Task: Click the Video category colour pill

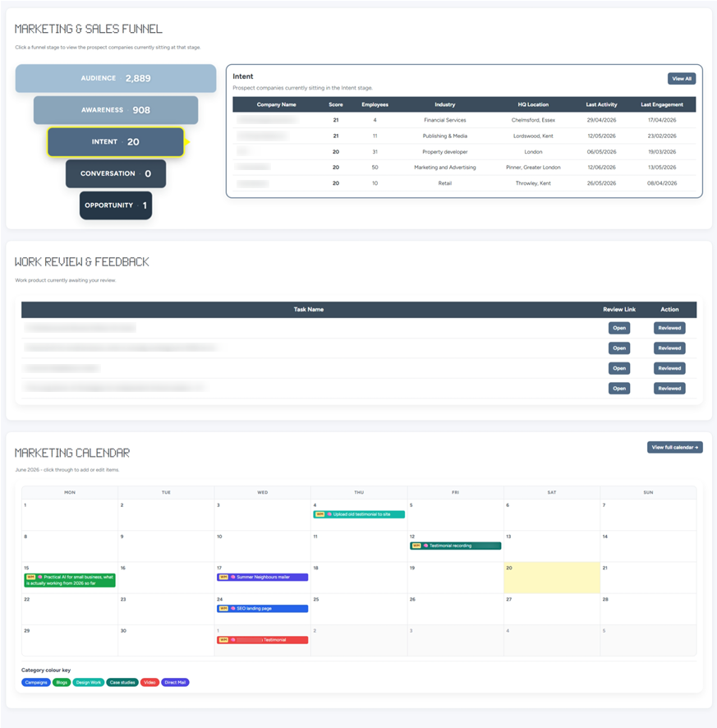Action: point(149,682)
